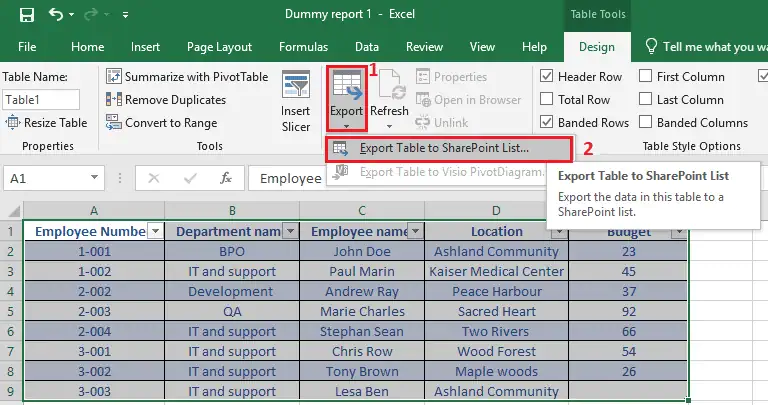Screen dimensions: 768x405
Task: Toggle the Banded Columns checkbox
Action: pos(645,123)
